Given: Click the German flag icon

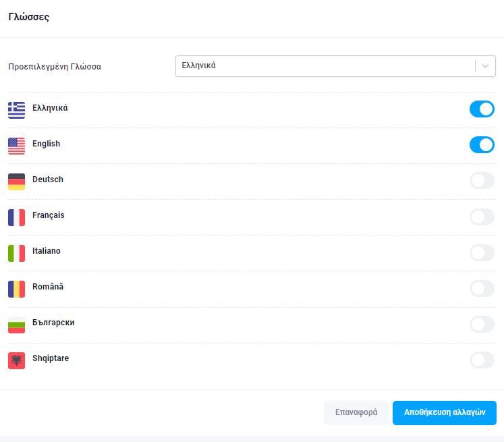Looking at the screenshot, I should pyautogui.click(x=16, y=182).
